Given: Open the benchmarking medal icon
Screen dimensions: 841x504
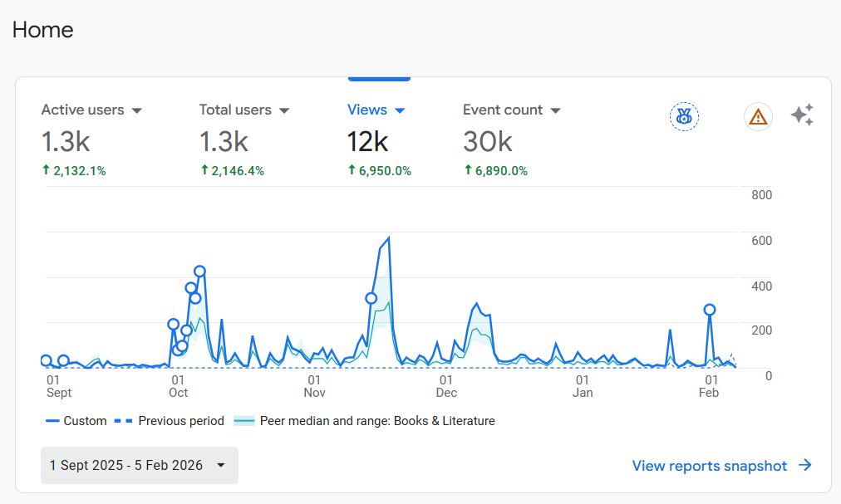Looking at the screenshot, I should tap(683, 116).
